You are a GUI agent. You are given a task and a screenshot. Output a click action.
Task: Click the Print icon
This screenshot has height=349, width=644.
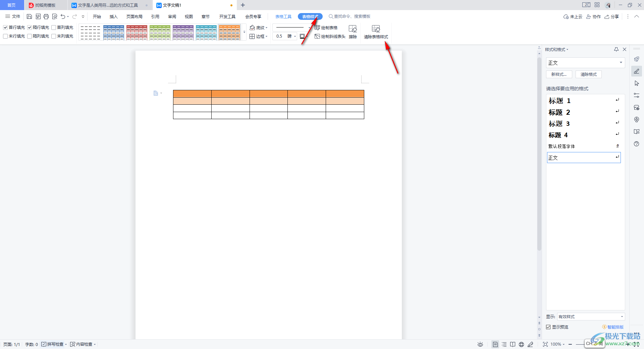point(46,16)
